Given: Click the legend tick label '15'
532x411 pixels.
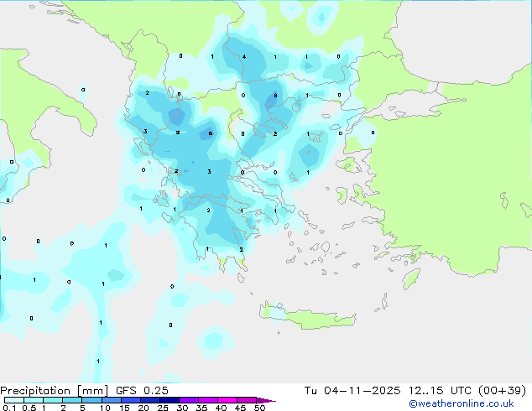Looking at the screenshot, I should pyautogui.click(x=124, y=408).
